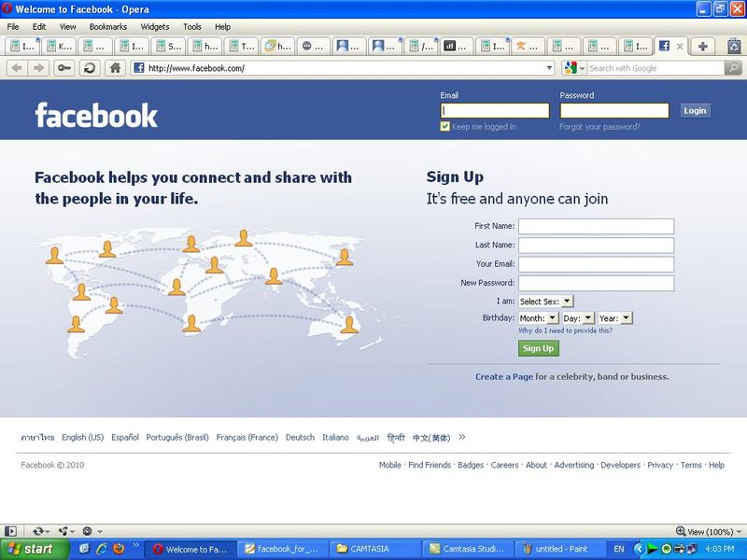Open the View menu
This screenshot has height=560, width=747.
67,27
